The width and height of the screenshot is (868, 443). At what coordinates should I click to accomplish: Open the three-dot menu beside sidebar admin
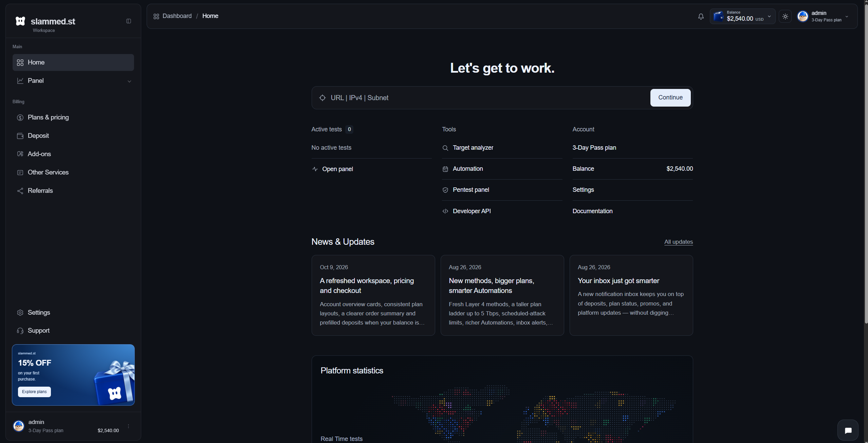click(x=128, y=426)
